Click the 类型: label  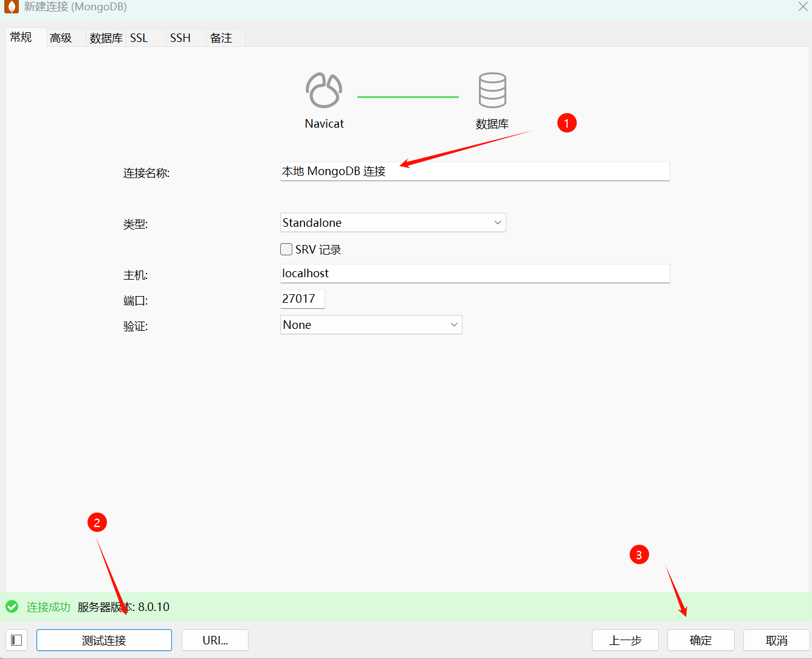click(136, 224)
